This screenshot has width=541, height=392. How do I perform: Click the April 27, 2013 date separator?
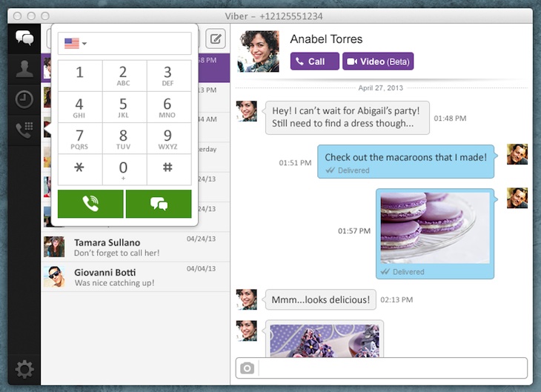click(381, 88)
